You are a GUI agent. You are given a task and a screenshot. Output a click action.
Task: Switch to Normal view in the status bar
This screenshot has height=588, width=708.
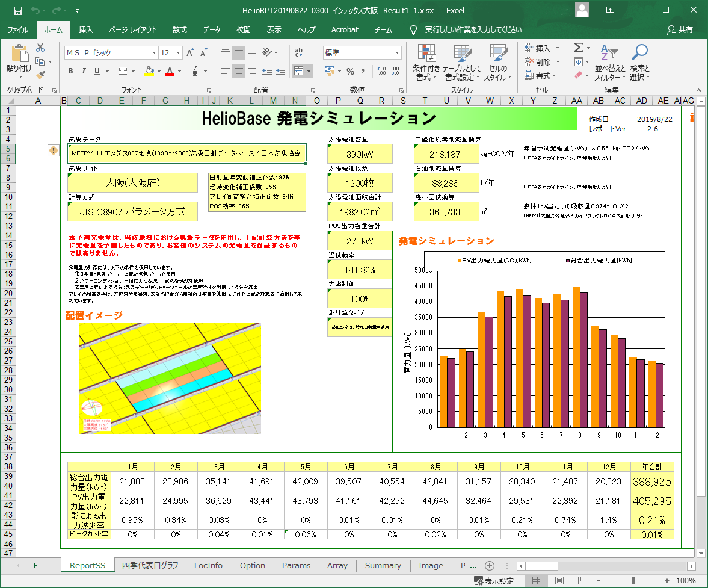tap(536, 580)
